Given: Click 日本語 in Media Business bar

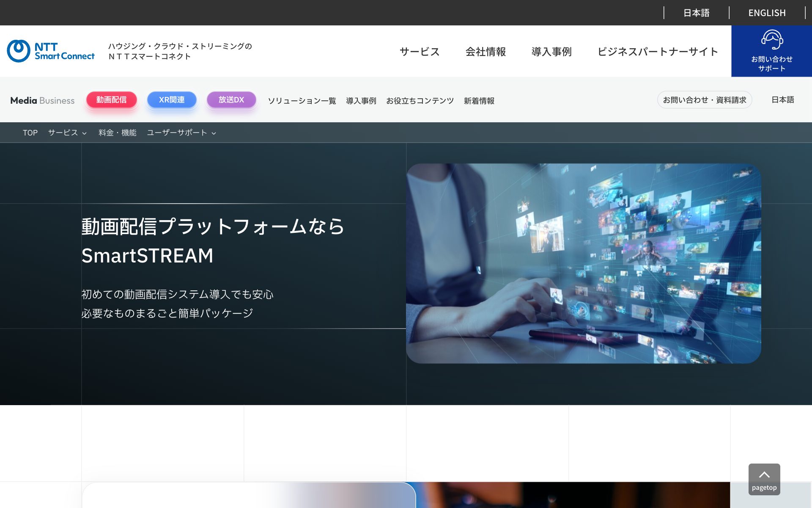Looking at the screenshot, I should coord(783,100).
